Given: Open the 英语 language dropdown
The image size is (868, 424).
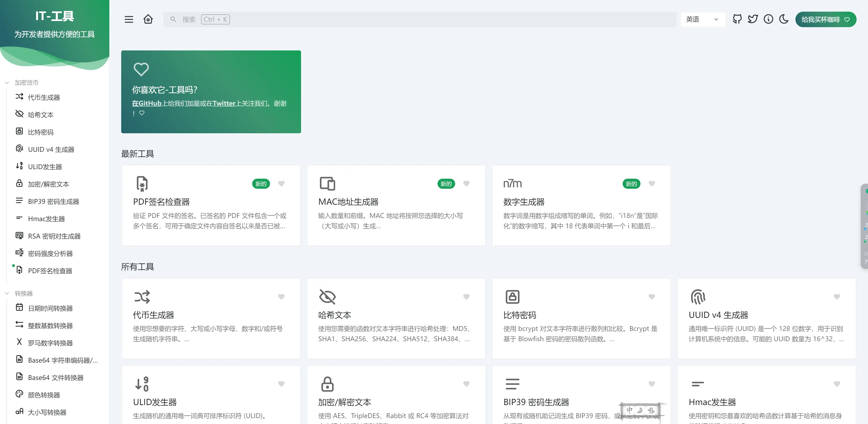Looking at the screenshot, I should (703, 19).
